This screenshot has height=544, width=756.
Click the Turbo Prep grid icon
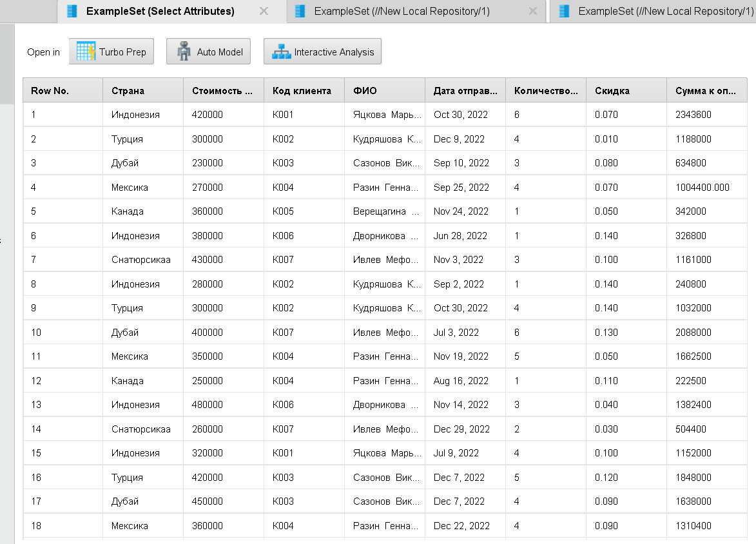click(x=86, y=52)
